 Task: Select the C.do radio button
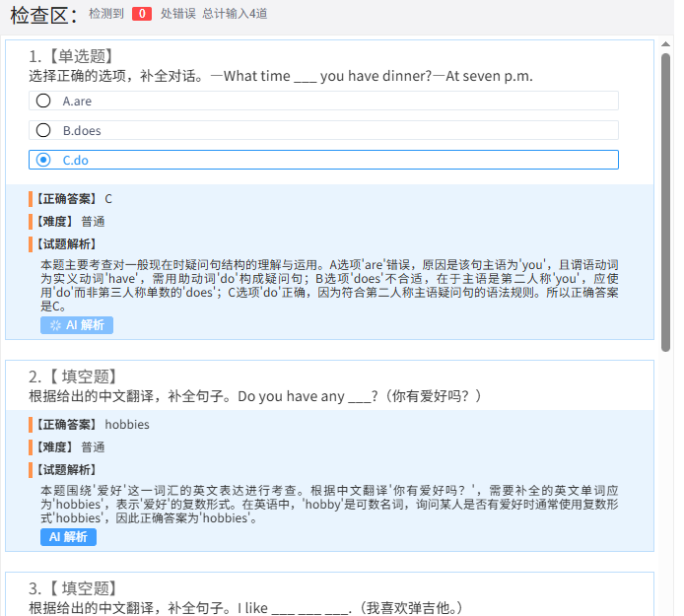(43, 160)
